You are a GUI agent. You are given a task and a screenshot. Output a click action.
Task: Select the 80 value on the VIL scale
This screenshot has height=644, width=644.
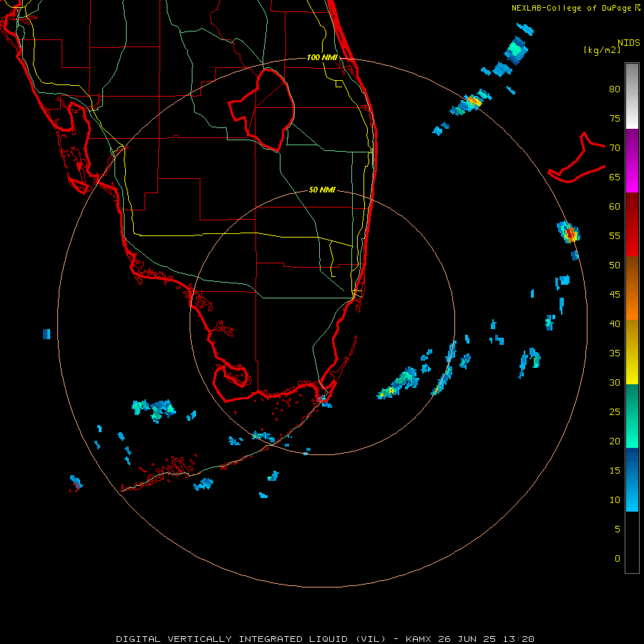(615, 89)
